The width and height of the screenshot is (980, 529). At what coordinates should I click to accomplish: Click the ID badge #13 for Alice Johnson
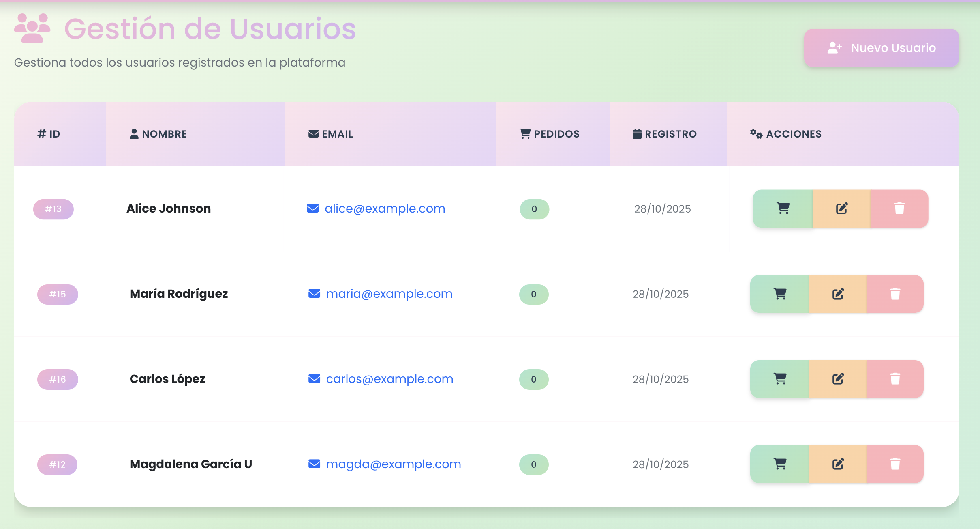pos(53,209)
